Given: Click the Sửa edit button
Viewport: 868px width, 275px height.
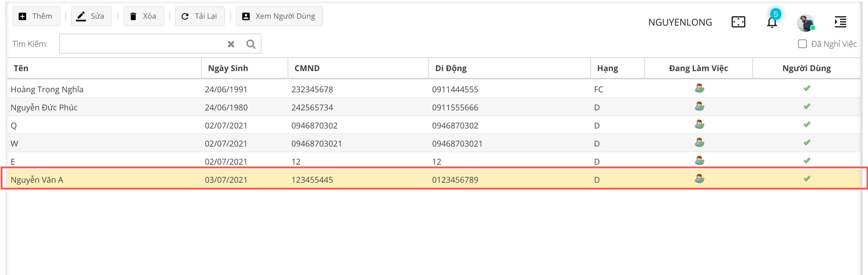Looking at the screenshot, I should tap(91, 16).
